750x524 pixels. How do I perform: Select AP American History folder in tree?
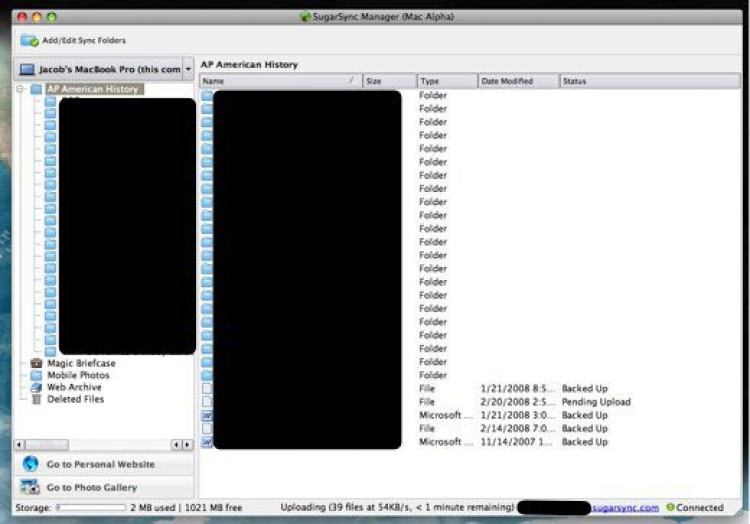pos(93,89)
